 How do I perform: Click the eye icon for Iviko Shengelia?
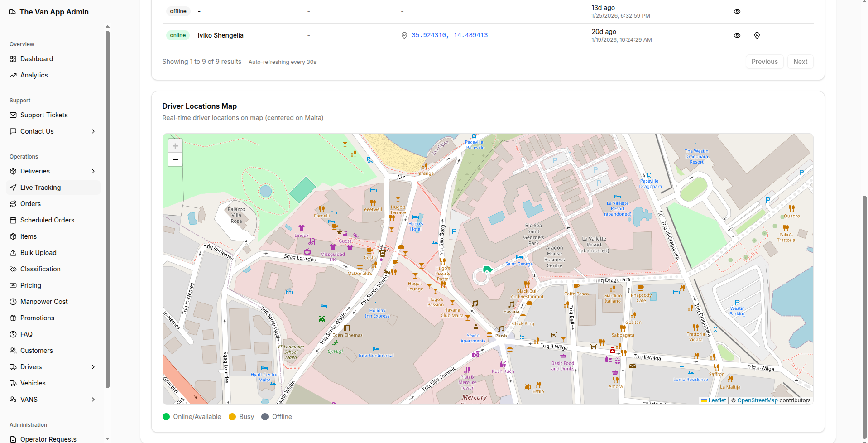coord(737,35)
